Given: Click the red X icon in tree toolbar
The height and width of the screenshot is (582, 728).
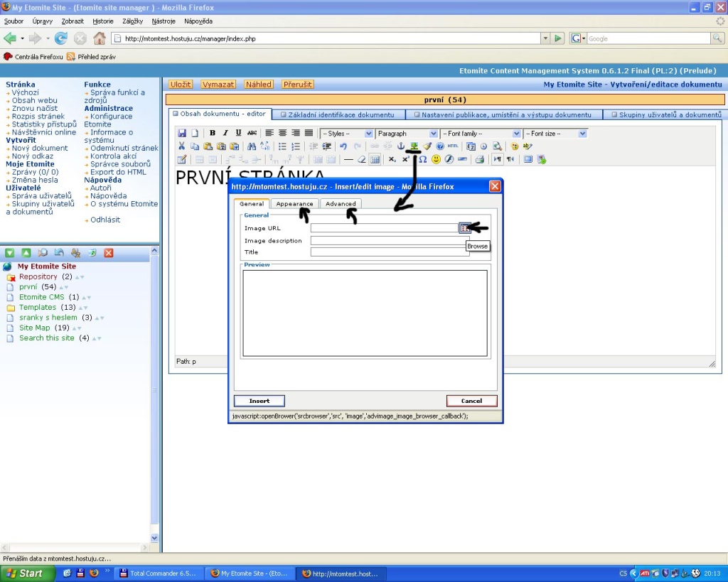Looking at the screenshot, I should point(109,253).
